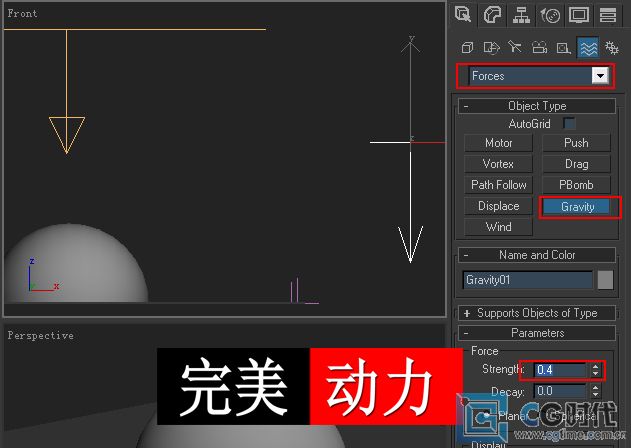Expand the Supports Objects of Type rollout

pyautogui.click(x=537, y=313)
